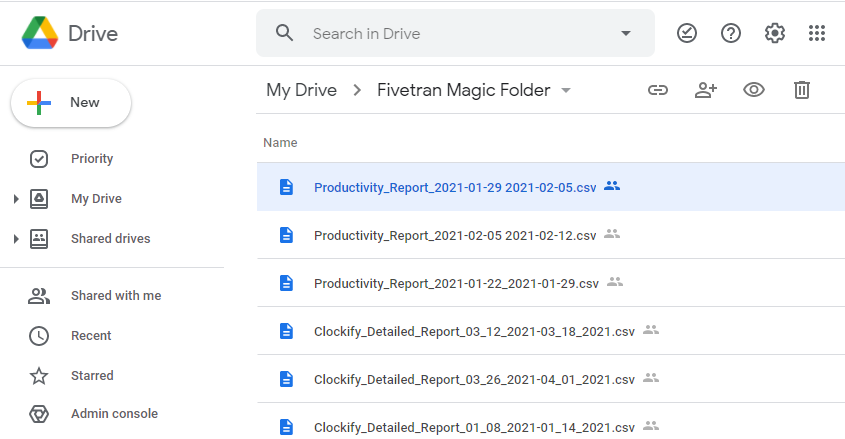Open the Settings gear icon

pos(774,33)
